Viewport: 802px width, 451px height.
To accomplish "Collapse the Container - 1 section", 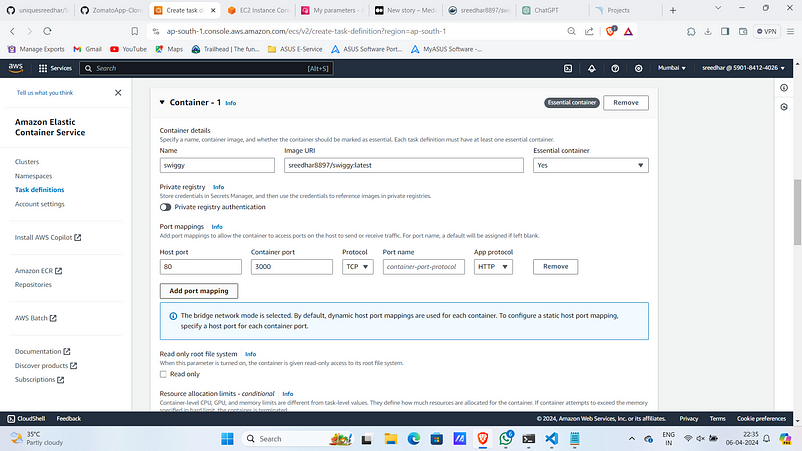I will point(162,102).
